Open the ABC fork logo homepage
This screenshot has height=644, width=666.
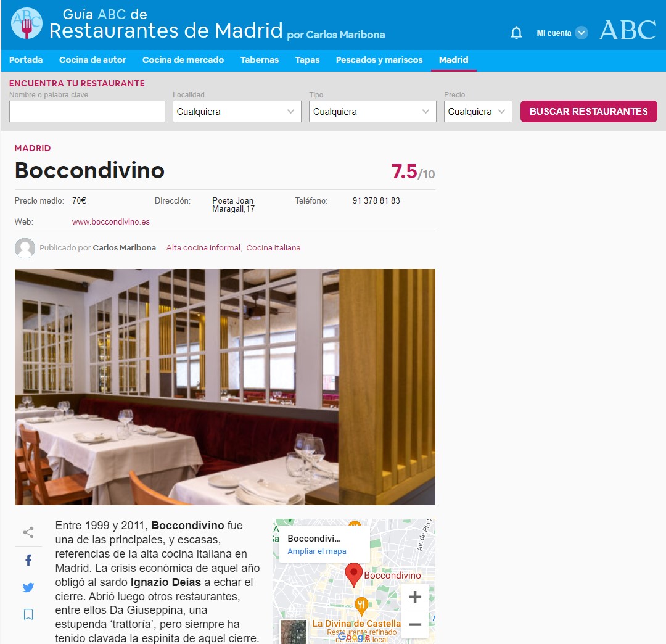pyautogui.click(x=27, y=23)
